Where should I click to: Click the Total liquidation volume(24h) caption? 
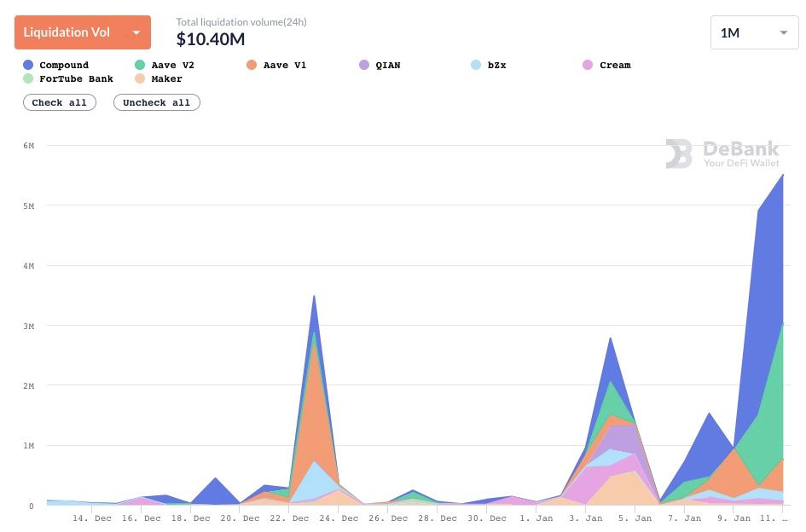[x=241, y=22]
